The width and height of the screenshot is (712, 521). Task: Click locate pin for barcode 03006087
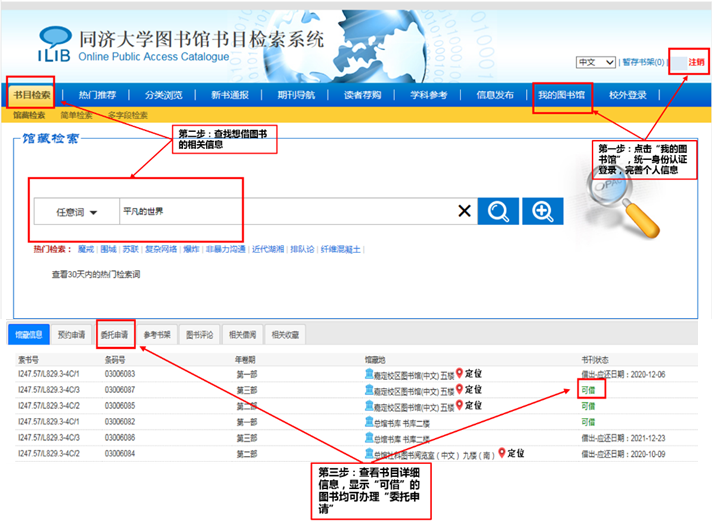[460, 389]
